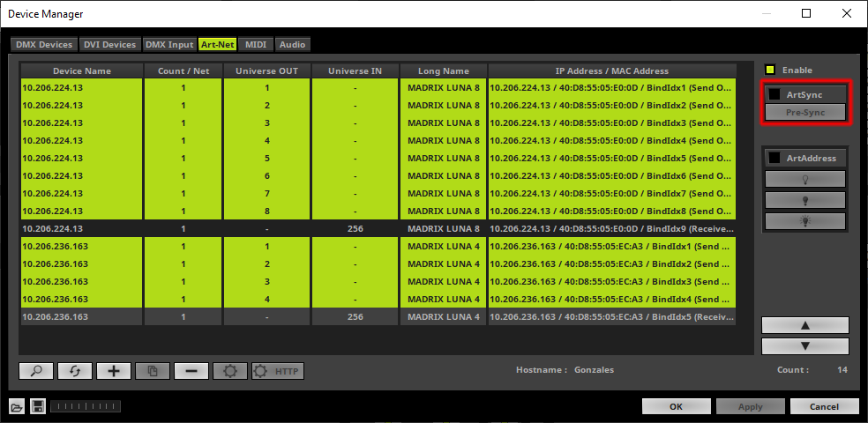
Task: Click the Cancel button
Action: (824, 406)
